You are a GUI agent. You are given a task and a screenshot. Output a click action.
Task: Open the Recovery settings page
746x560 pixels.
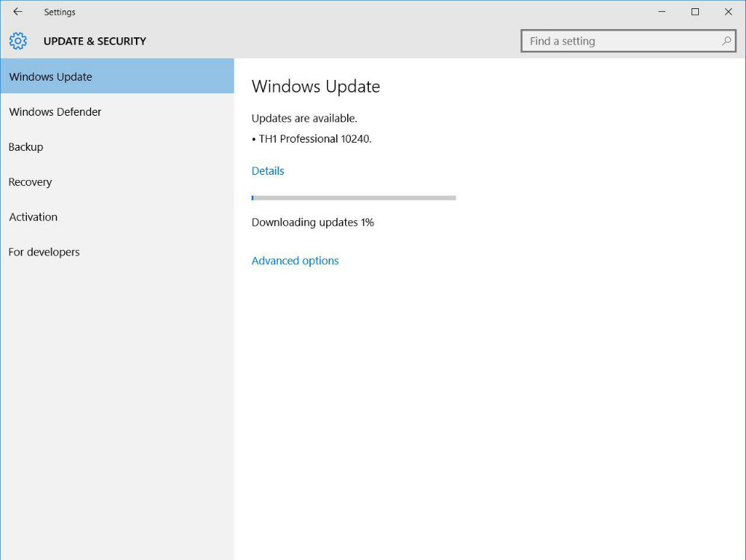[x=31, y=182]
